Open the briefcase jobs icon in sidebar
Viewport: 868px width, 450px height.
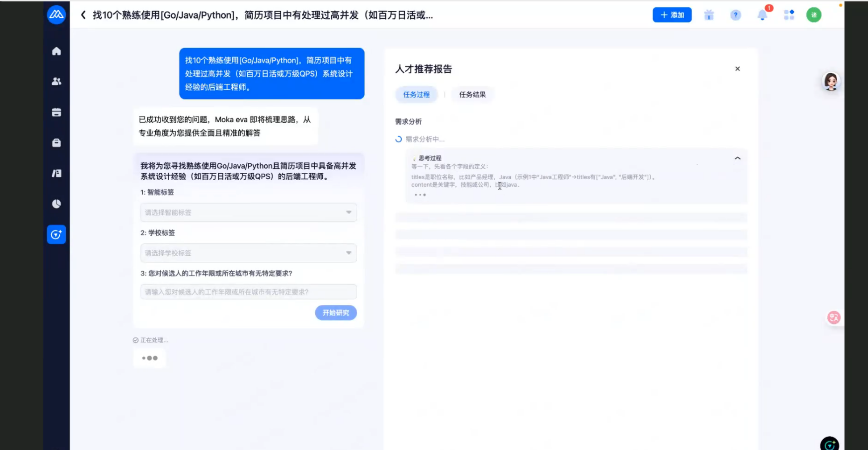(56, 142)
